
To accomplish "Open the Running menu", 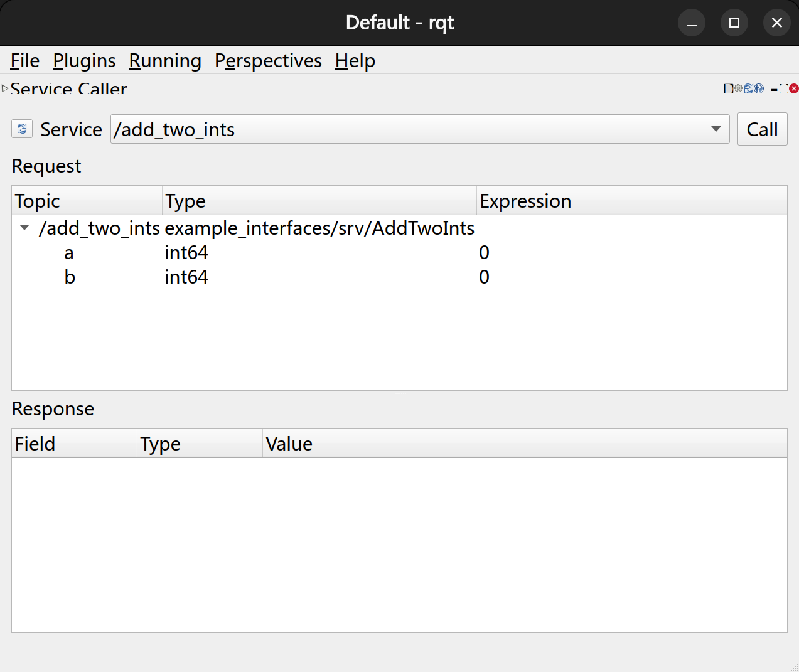I will tap(165, 61).
